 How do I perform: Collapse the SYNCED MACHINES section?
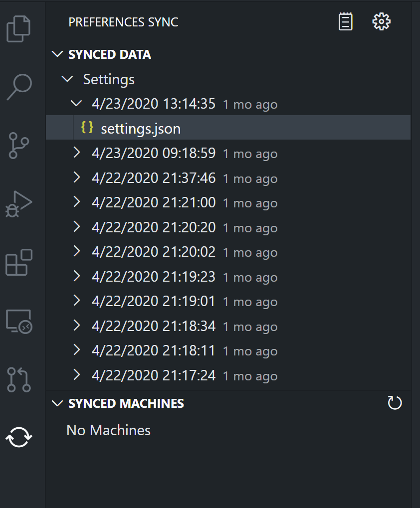click(x=57, y=403)
